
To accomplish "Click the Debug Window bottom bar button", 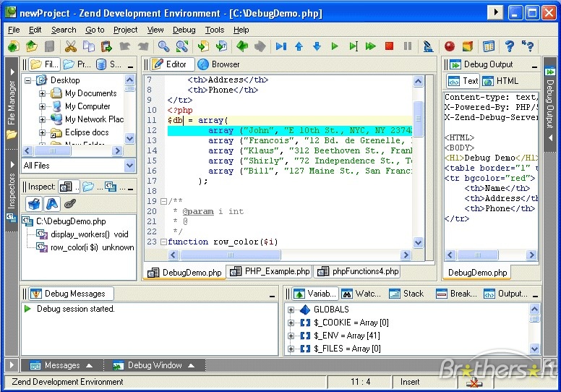I will (x=153, y=365).
